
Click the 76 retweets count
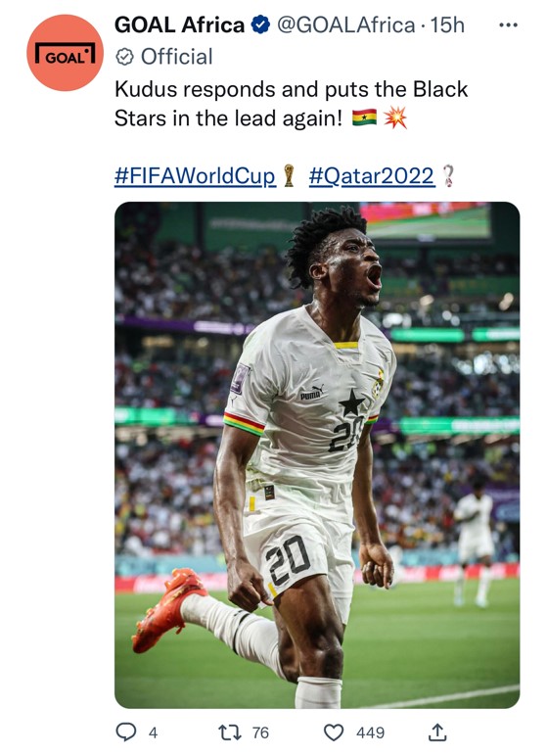coord(260,732)
